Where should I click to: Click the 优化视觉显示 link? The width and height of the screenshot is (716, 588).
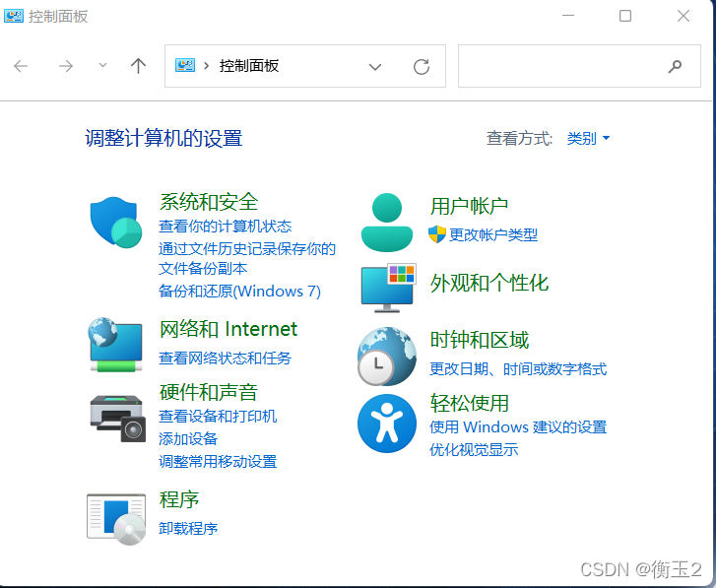click(474, 450)
